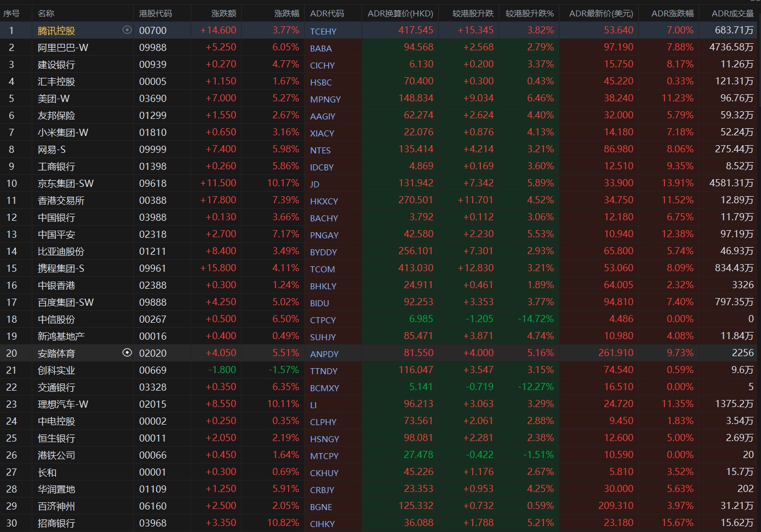Click stock code 00700 for Tencent
761x532 pixels.
153,31
